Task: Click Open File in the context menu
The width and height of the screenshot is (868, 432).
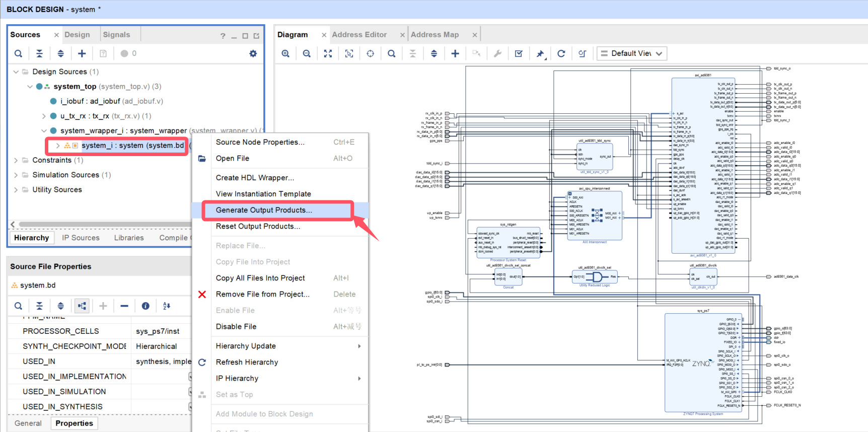Action: tap(280, 158)
